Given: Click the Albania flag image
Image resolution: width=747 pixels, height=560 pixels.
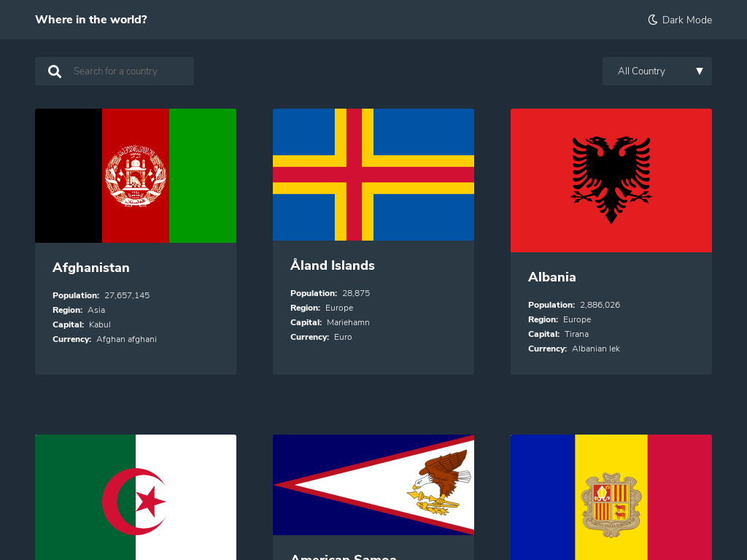Looking at the screenshot, I should [611, 179].
